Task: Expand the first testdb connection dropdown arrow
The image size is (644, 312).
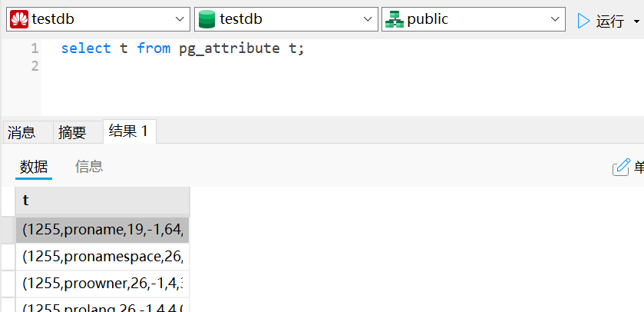Action: pyautogui.click(x=180, y=20)
